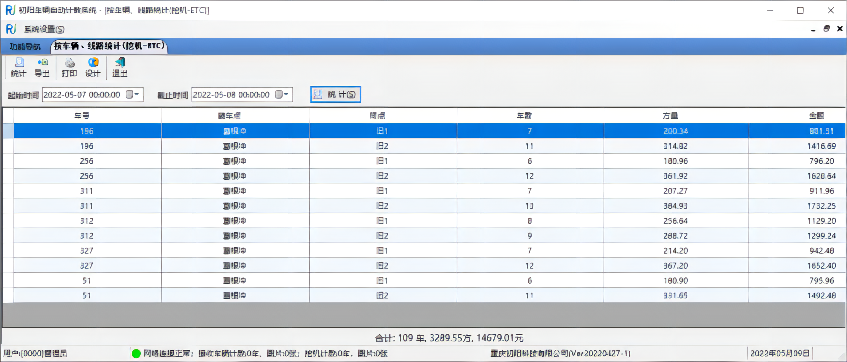Viewport: 847px width, 362px height.
Task: Select the 按车辆、线路统计(挖机-ETC) tab
Action: [x=109, y=46]
